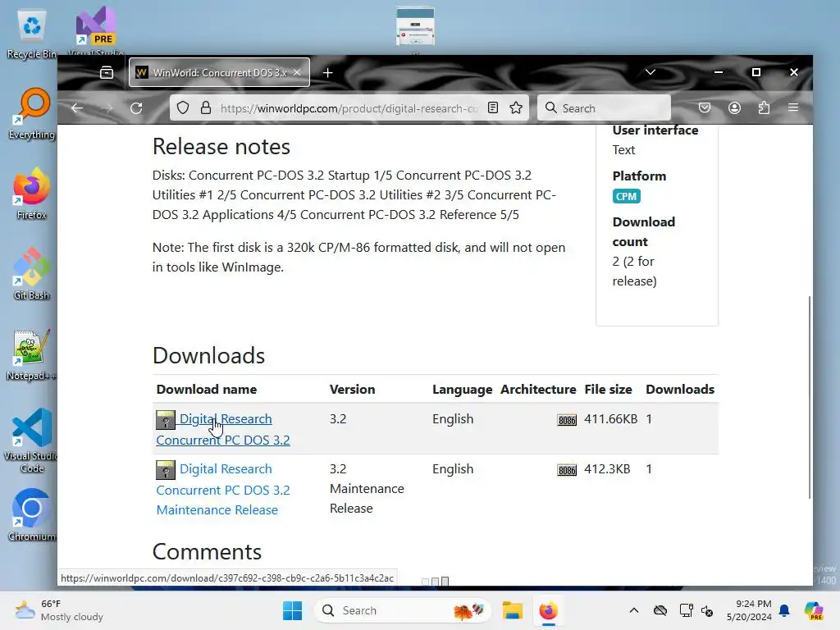Open the clock showing 9:24 PM
The height and width of the screenshot is (630, 840).
(749, 610)
